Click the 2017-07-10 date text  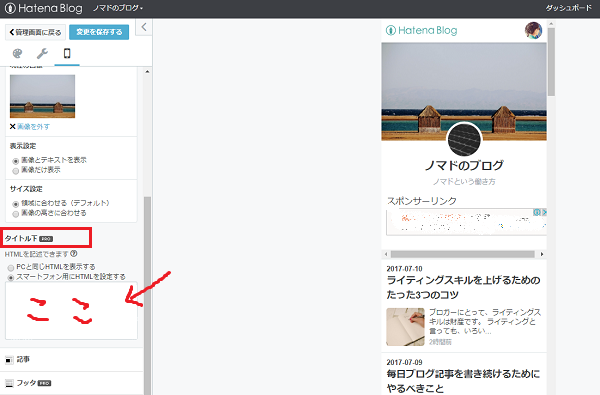click(x=404, y=269)
